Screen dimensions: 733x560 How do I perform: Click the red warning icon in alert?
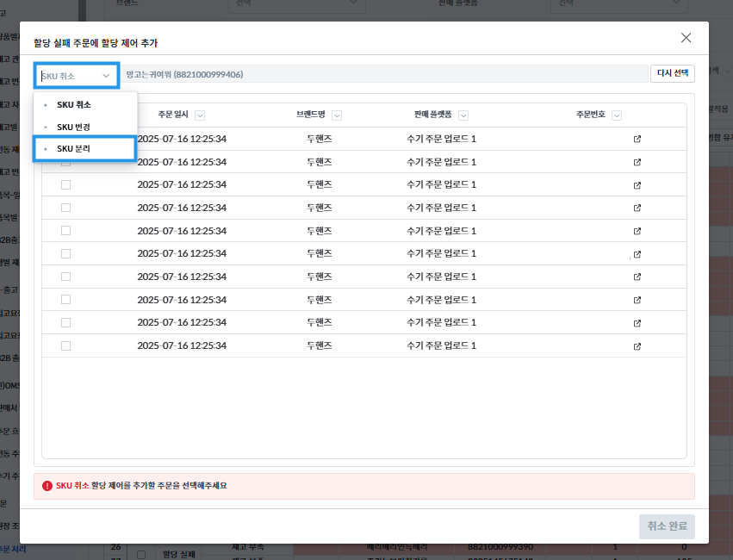[x=47, y=486]
